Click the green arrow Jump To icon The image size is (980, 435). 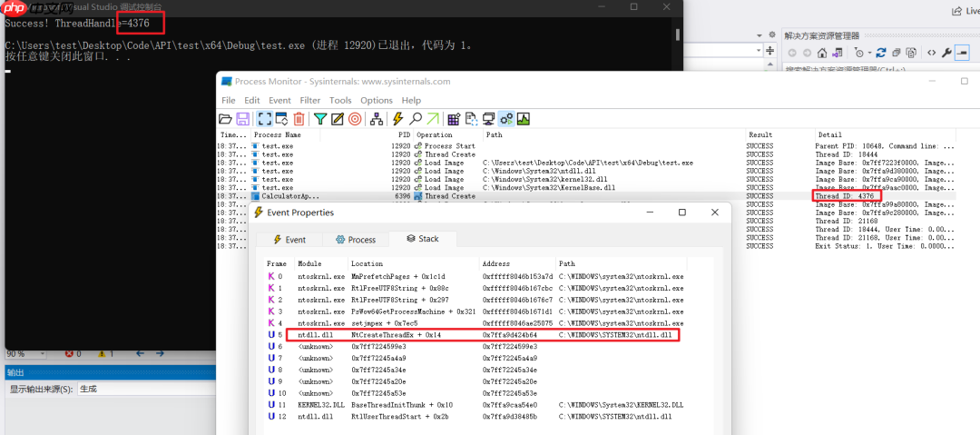432,118
